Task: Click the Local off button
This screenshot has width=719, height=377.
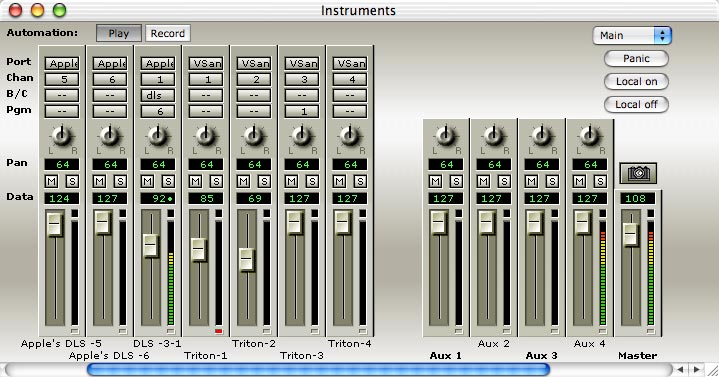Action: pyautogui.click(x=636, y=104)
